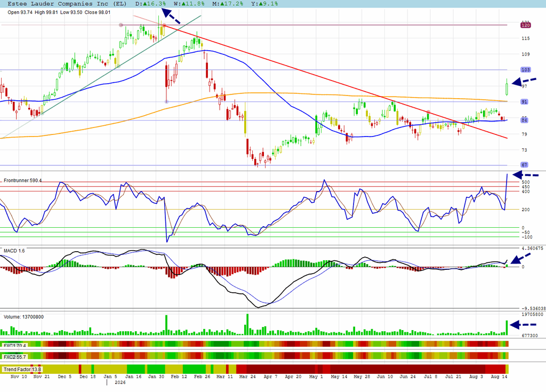Click the Trend Factor 13.8 label
Viewport: 546px width, 392px height.
[x=22, y=370]
